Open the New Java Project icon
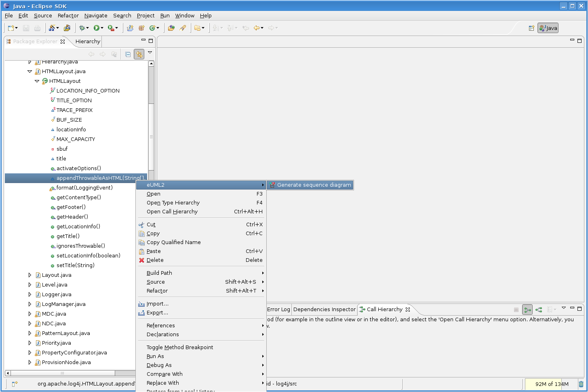The height and width of the screenshot is (392, 588). pyautogui.click(x=130, y=28)
